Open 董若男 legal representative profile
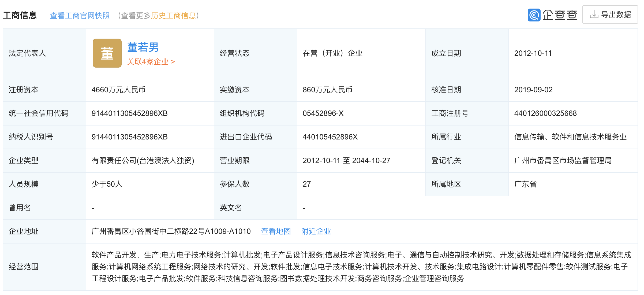 (x=143, y=47)
